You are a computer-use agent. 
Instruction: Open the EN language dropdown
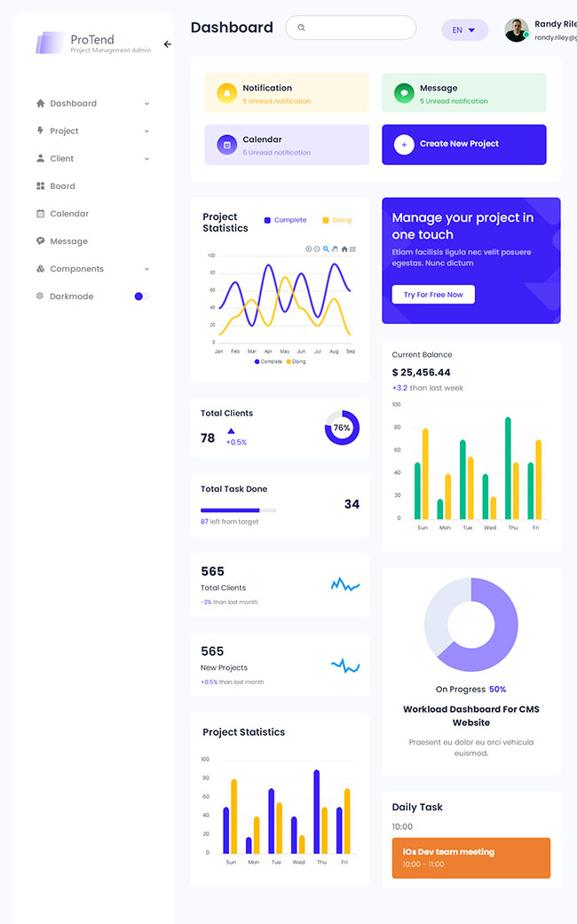[464, 30]
